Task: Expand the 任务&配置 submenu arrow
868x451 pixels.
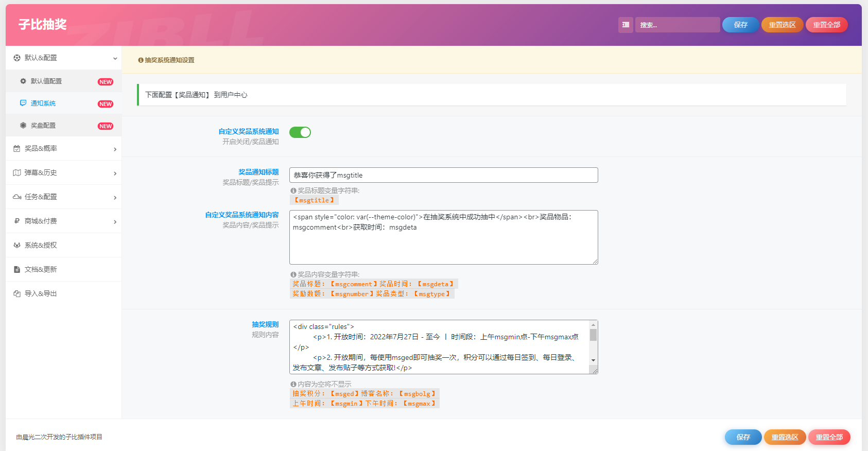Action: pos(115,198)
